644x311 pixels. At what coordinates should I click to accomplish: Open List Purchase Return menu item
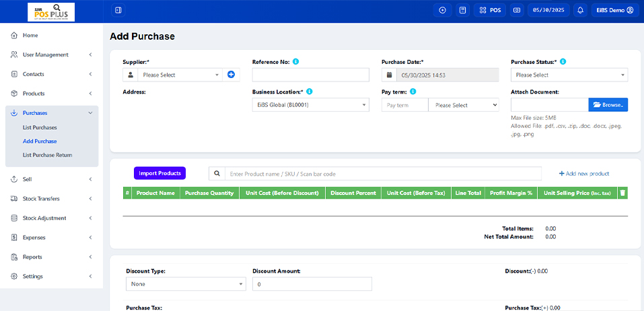(47, 155)
